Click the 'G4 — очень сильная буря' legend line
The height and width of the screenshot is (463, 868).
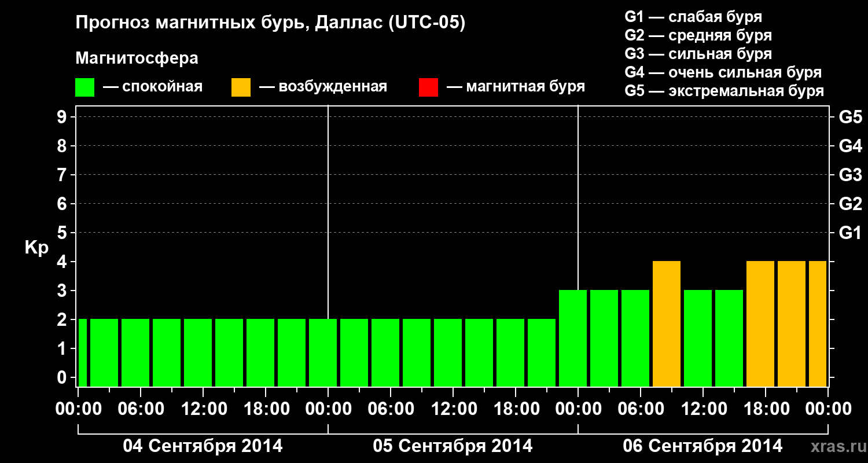tap(723, 72)
